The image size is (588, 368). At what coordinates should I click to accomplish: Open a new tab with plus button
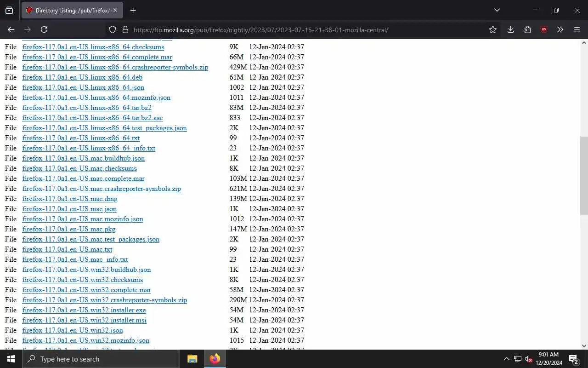(x=133, y=10)
